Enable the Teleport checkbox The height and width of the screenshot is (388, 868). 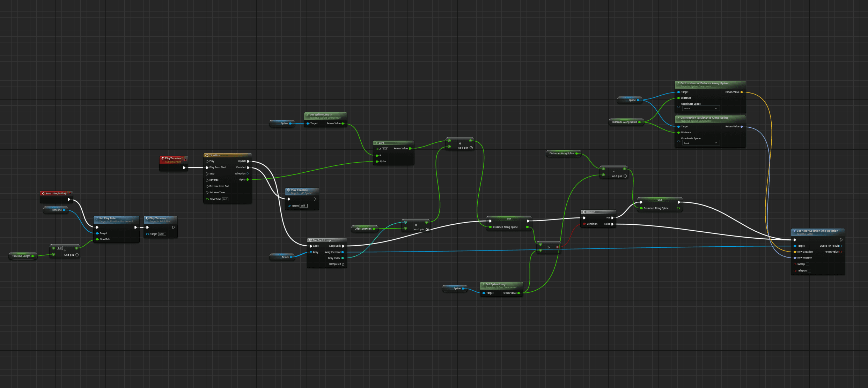809,271
